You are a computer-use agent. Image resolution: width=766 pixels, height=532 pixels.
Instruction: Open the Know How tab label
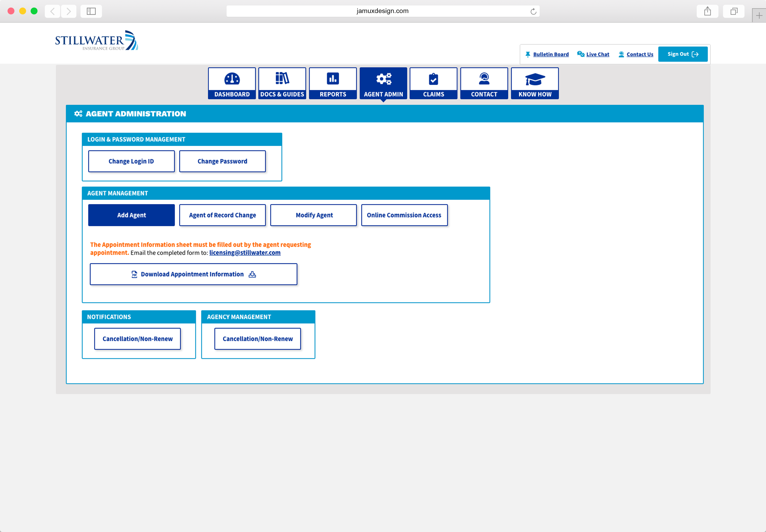point(535,94)
